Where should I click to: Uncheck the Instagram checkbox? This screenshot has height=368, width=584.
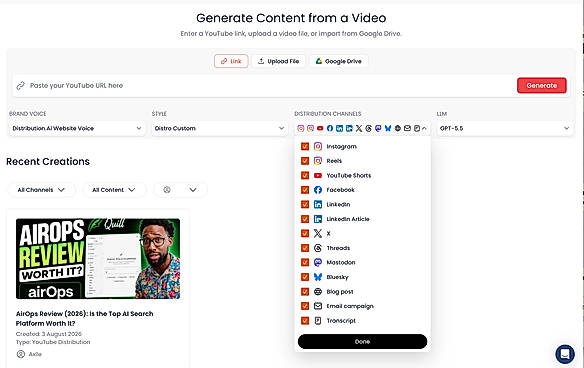305,146
